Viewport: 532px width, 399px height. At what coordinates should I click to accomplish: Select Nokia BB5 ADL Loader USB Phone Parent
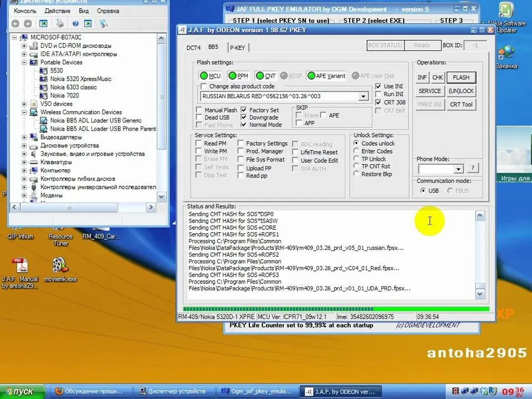point(103,129)
